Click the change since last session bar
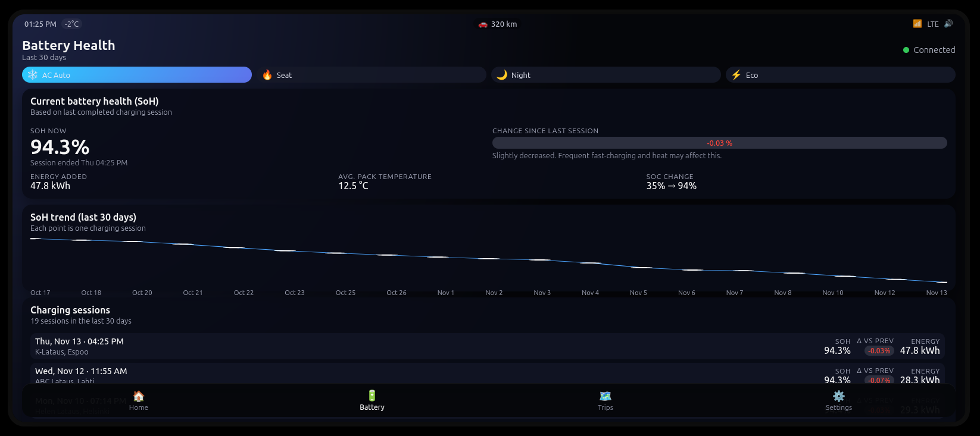This screenshot has height=436, width=980. 719,143
